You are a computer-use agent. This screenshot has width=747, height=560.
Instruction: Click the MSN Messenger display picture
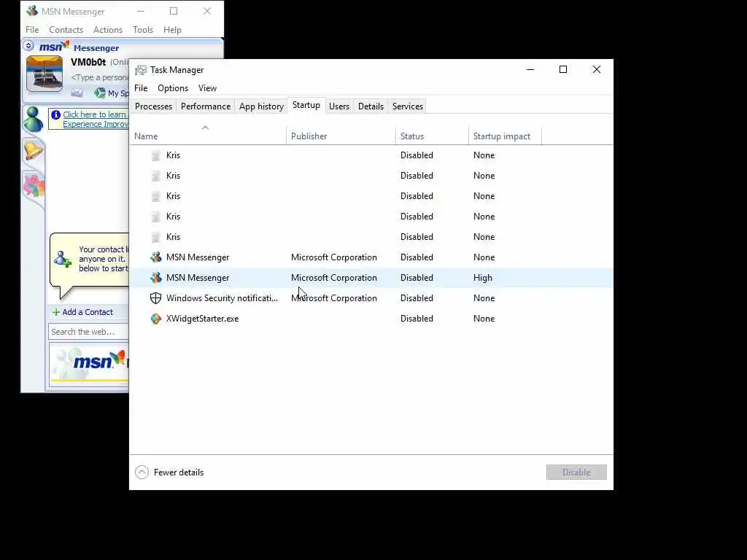44,74
